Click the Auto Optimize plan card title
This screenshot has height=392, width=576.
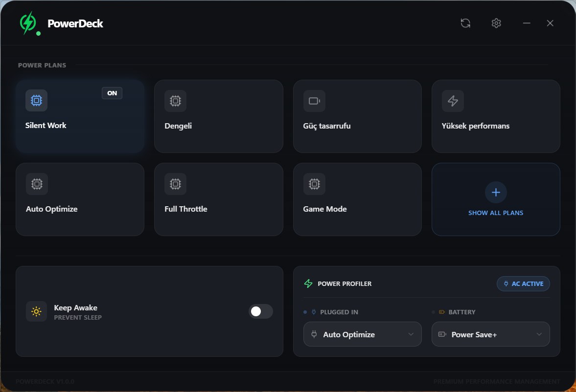(x=52, y=209)
